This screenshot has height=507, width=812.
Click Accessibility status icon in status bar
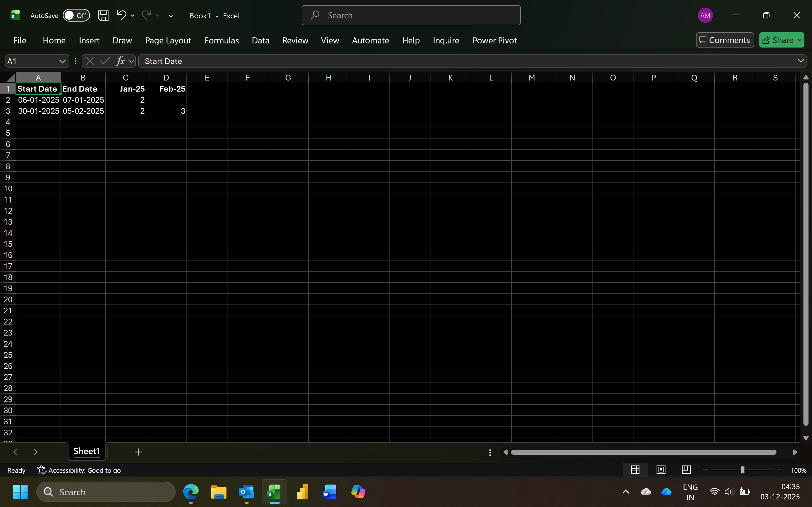(42, 470)
